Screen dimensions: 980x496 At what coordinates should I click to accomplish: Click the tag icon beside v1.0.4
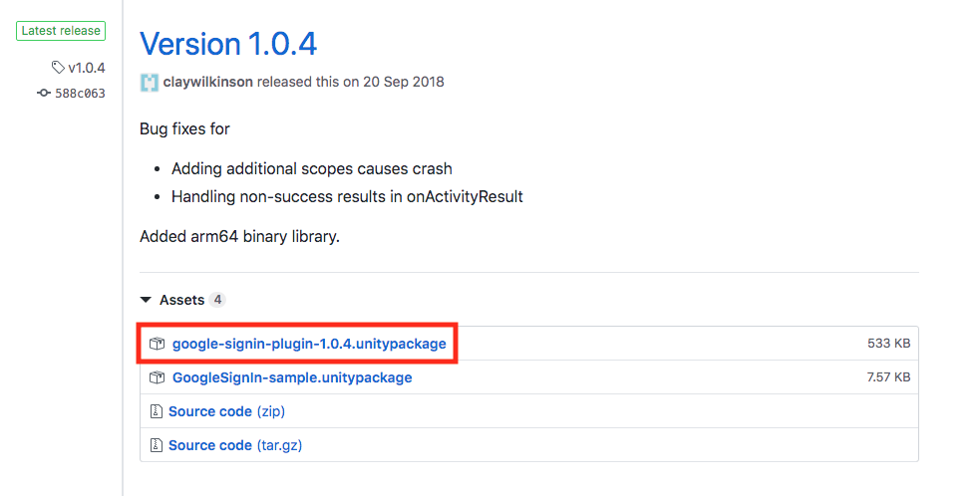click(x=58, y=67)
